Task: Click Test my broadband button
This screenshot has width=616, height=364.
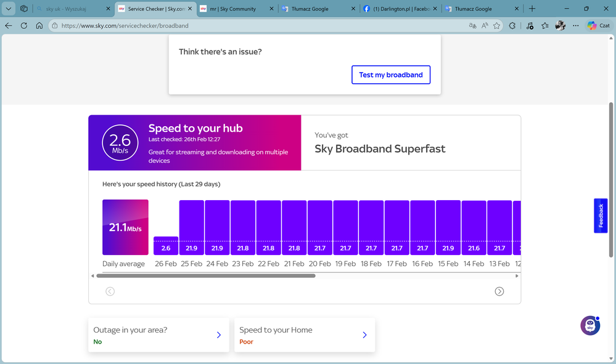Action: pyautogui.click(x=391, y=75)
